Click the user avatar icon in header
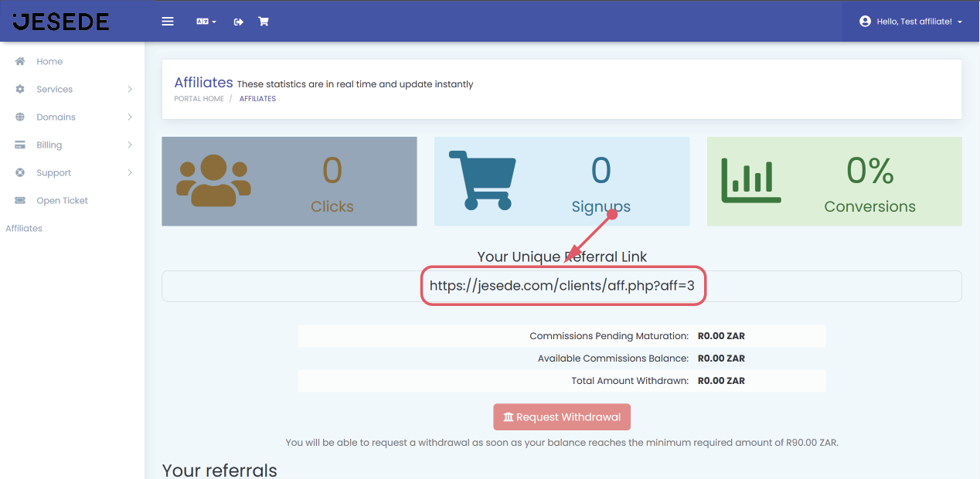Viewport: 980px width, 479px height. [x=865, y=22]
